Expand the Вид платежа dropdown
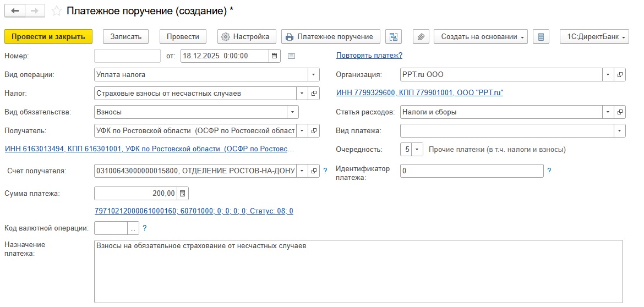644x307 pixels. (x=620, y=131)
